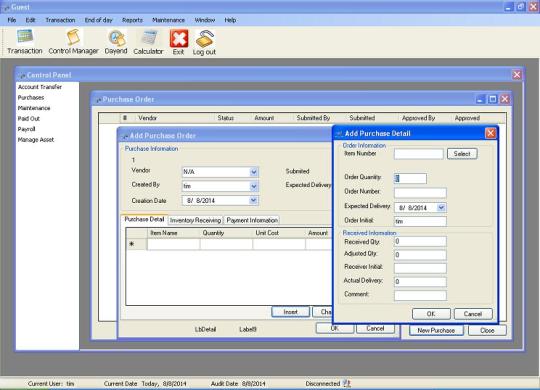Screen dimensions: 540x390
Task: Close the Purchase Order window
Action: pyautogui.click(x=505, y=99)
